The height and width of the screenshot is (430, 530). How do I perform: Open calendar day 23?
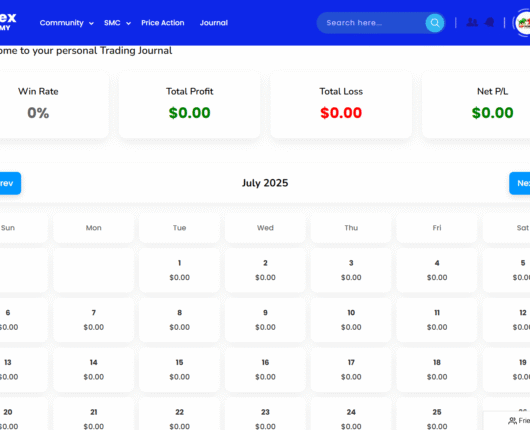tap(265, 414)
